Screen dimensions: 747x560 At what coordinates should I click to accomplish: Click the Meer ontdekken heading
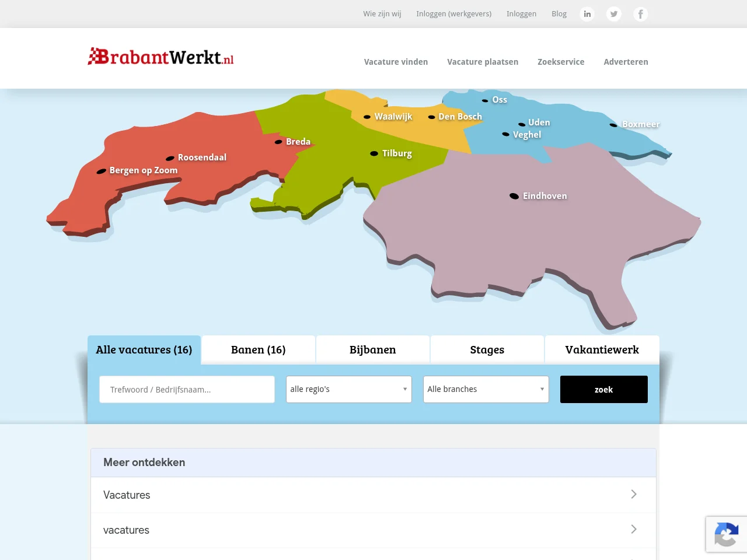pos(144,463)
